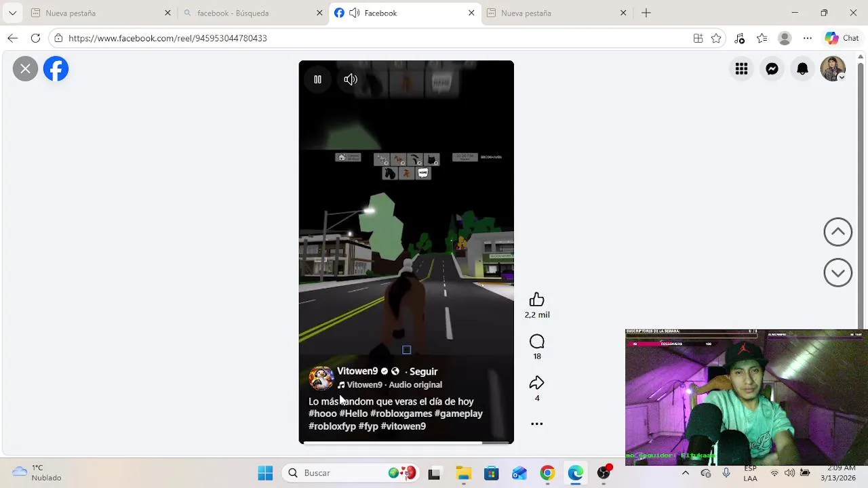Add this page to favorites
This screenshot has width=868, height=488.
pyautogui.click(x=716, y=38)
